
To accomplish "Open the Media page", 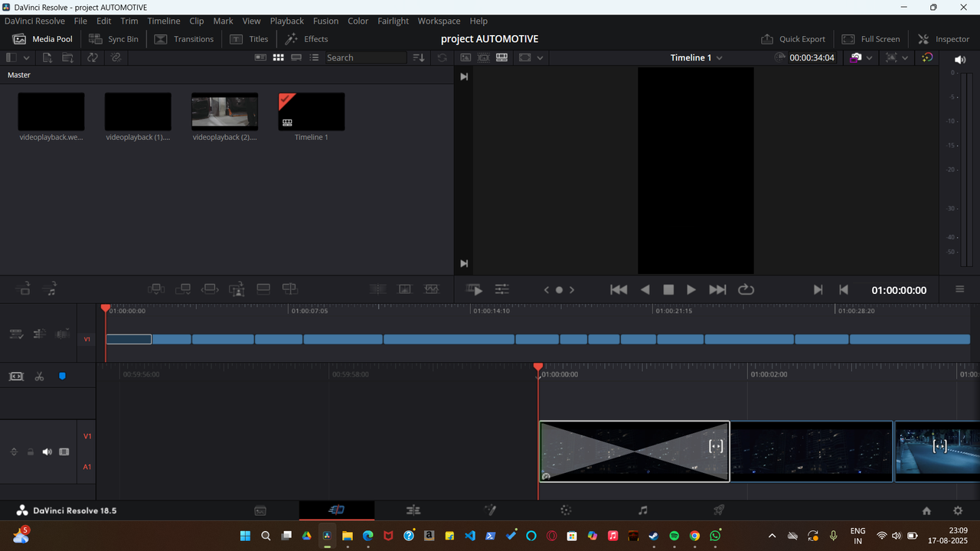I will tap(260, 510).
